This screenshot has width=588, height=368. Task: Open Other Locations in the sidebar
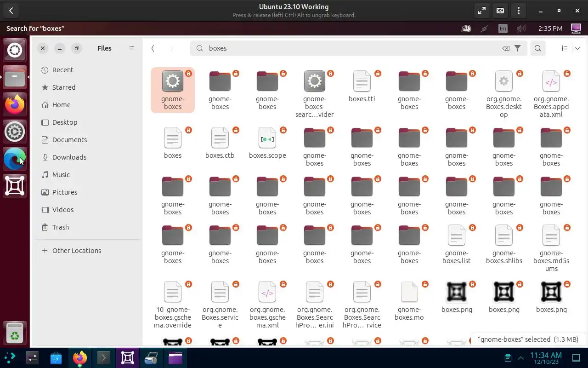(x=88, y=251)
